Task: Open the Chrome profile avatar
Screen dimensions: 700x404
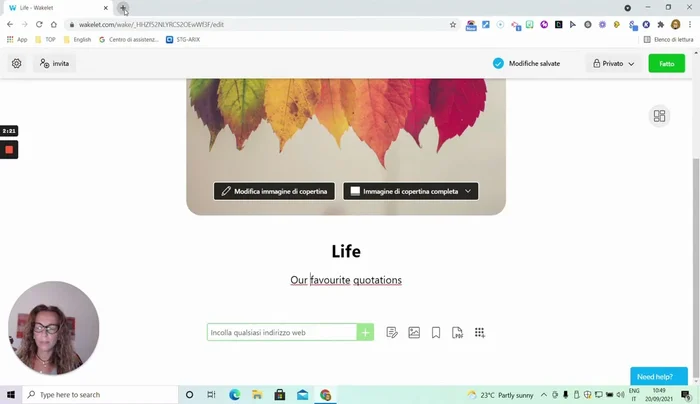Action: tap(675, 25)
